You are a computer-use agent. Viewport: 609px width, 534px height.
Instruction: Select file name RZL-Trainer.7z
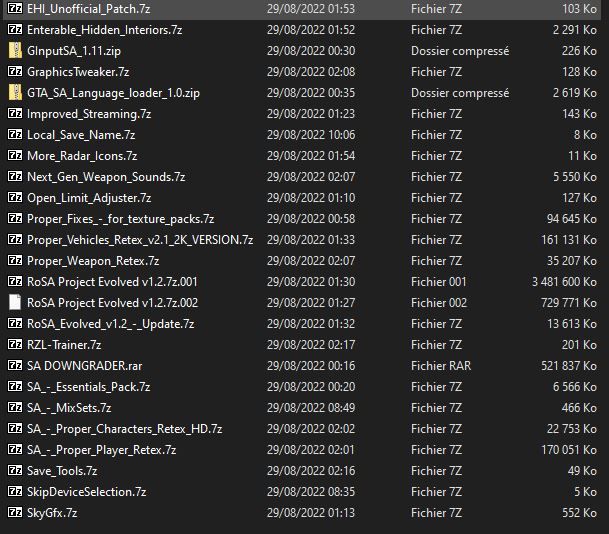[64, 344]
